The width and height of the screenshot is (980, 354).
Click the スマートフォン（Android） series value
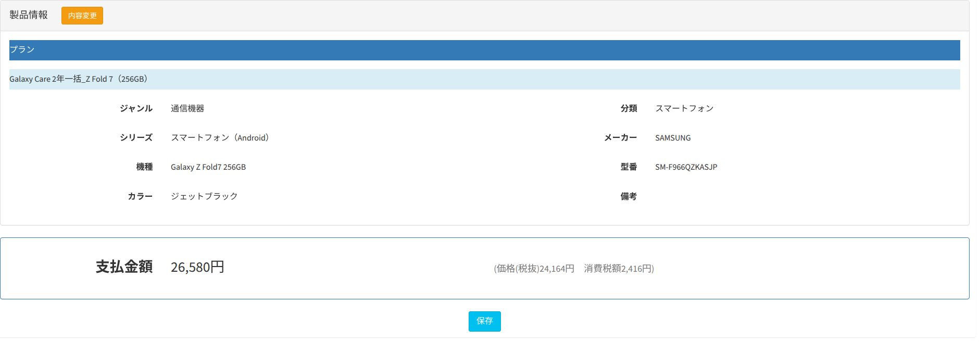[220, 138]
